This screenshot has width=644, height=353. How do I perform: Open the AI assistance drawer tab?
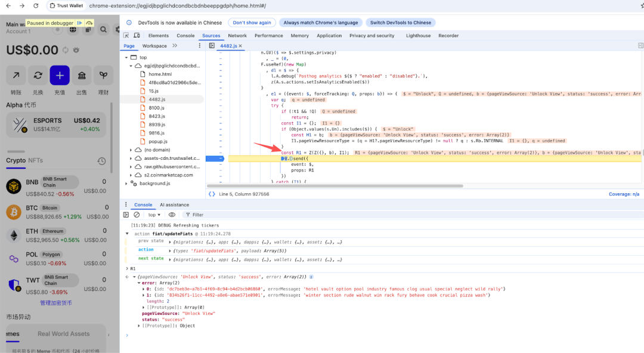(x=174, y=205)
